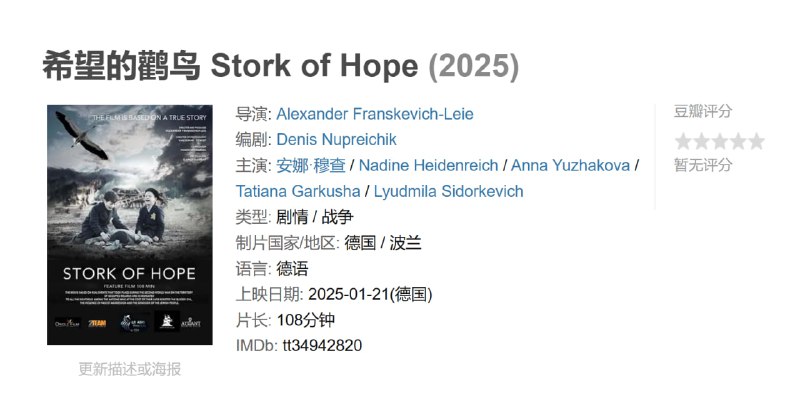Screen dimensions: 800x400
Task: Click the fourth rating star
Action: tap(737, 141)
